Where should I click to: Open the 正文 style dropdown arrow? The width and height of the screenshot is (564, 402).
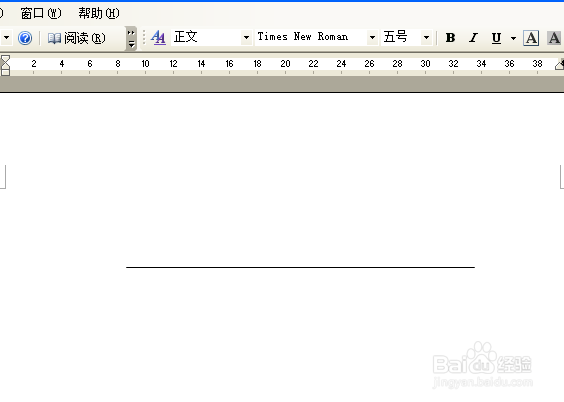click(x=246, y=37)
